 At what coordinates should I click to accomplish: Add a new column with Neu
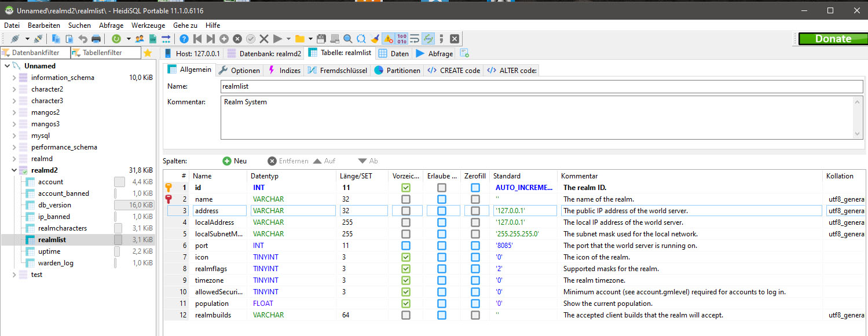point(235,161)
